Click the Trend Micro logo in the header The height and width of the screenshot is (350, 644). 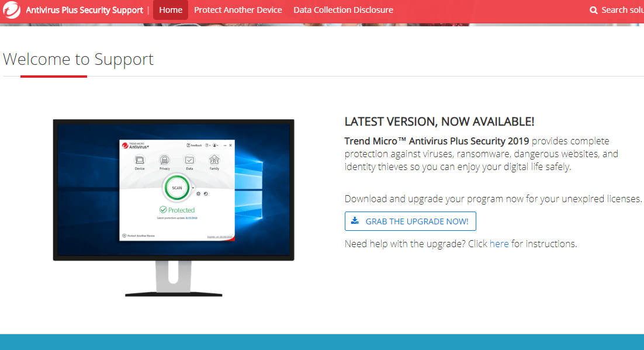11,10
